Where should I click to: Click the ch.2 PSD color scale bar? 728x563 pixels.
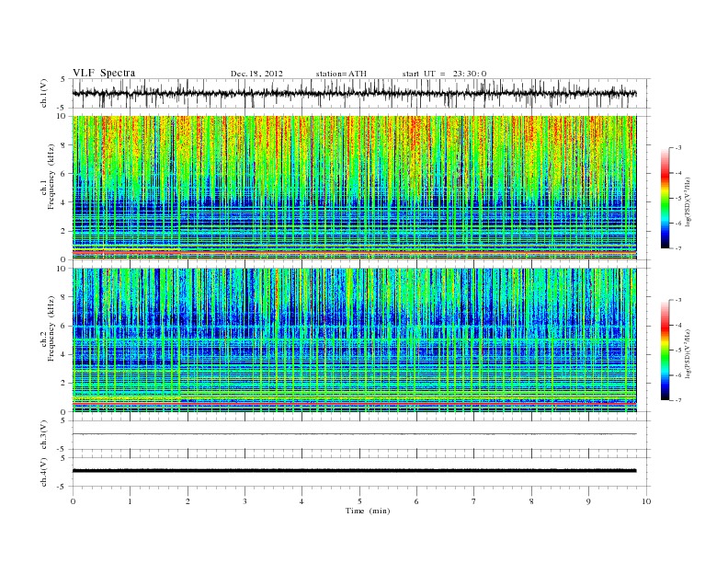click(665, 350)
